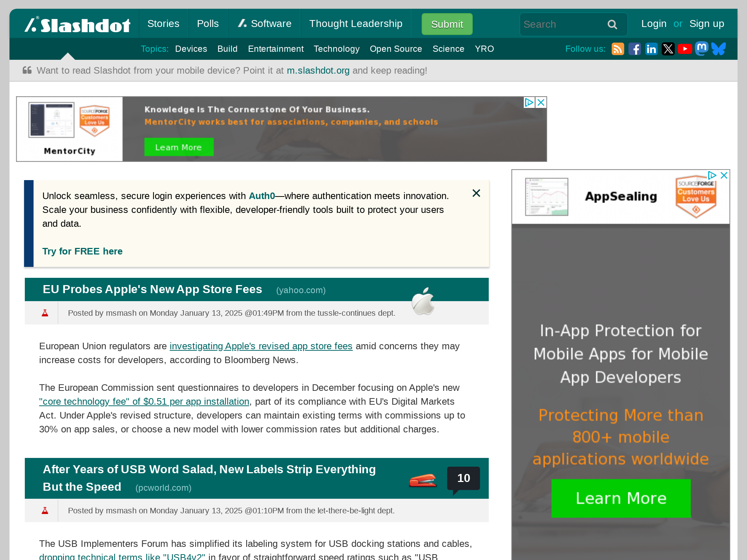Click the X (Twitter) follow icon
Viewport: 747px width, 560px height.
668,49
